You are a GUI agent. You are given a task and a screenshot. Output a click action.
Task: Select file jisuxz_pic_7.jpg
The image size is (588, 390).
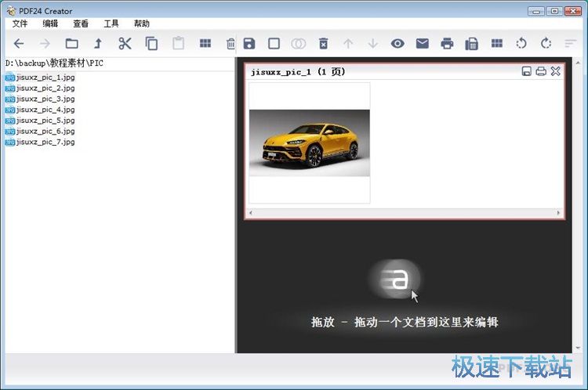[40, 143]
